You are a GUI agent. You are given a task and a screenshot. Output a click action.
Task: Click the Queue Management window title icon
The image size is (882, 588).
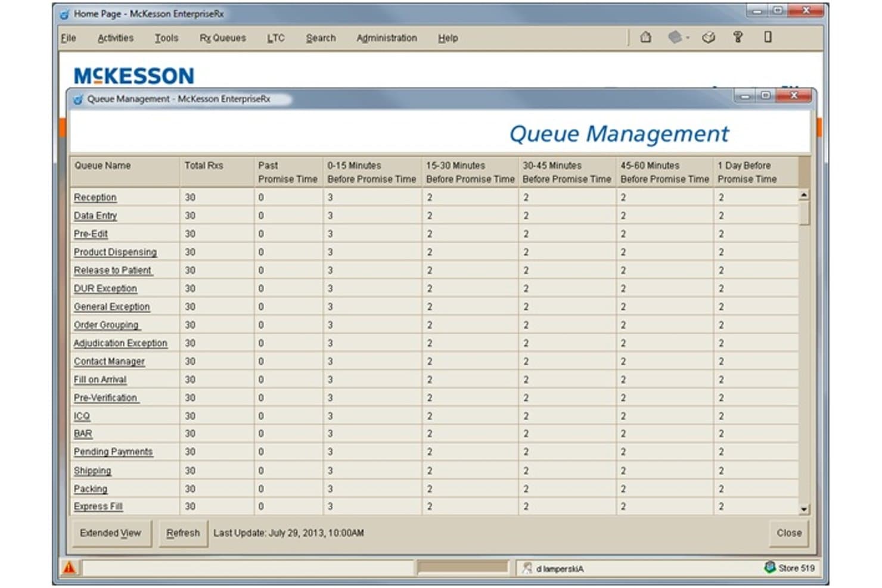coord(78,99)
